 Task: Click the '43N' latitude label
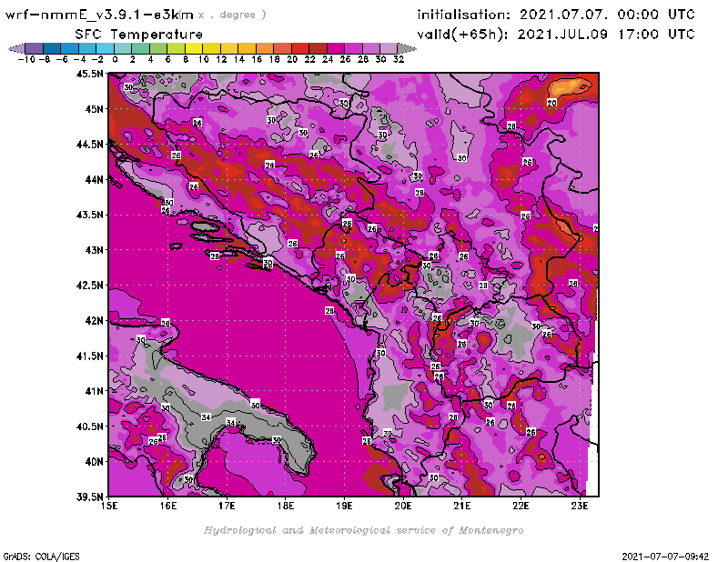94,250
